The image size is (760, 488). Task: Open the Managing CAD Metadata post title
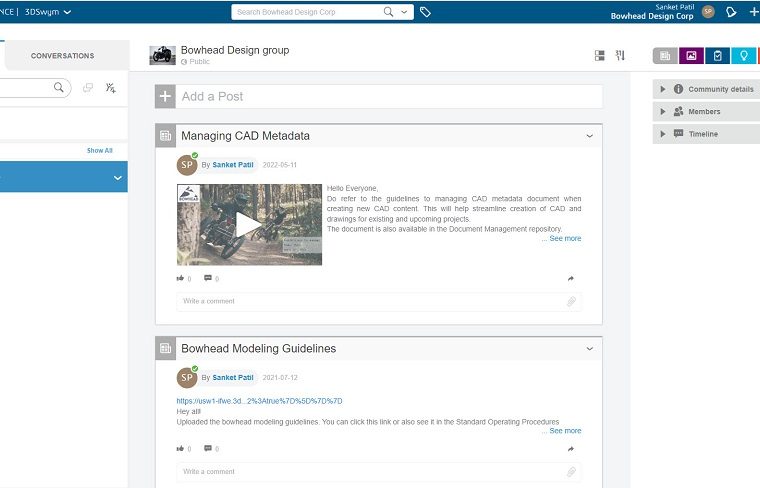pos(245,136)
